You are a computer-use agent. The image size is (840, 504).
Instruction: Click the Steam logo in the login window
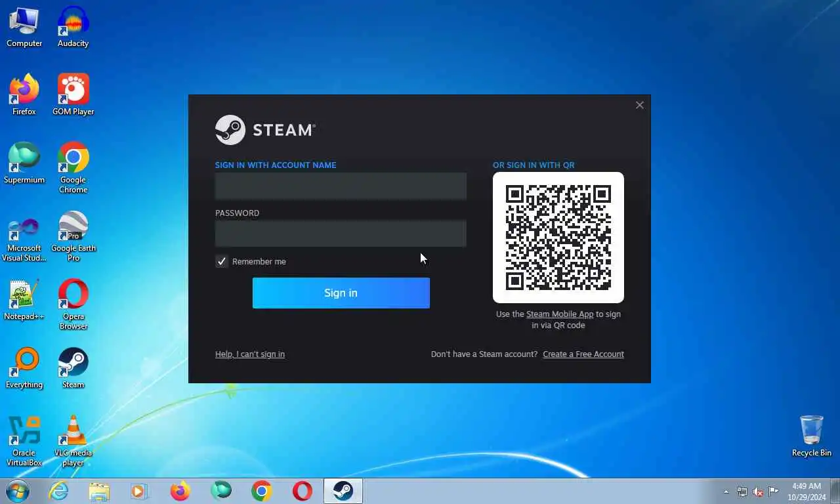(265, 130)
